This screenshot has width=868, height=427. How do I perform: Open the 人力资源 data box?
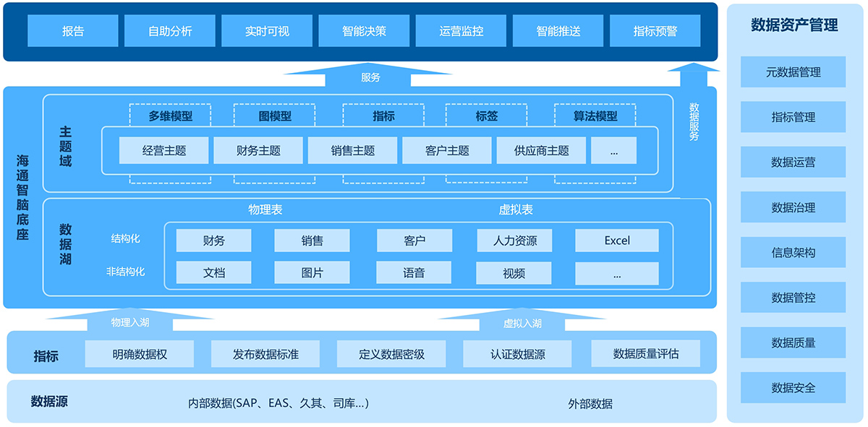(x=515, y=241)
